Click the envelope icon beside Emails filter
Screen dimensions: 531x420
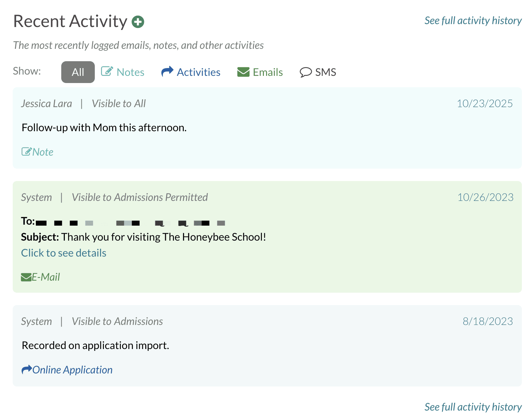(243, 72)
